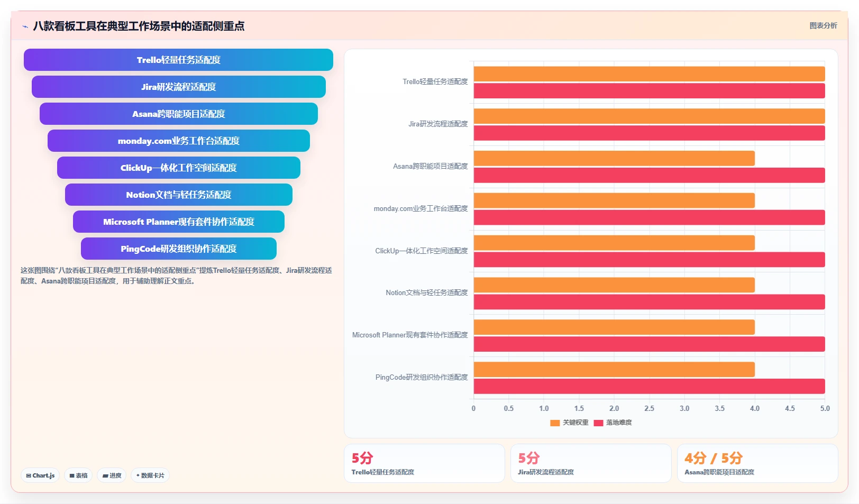Click the orange Jira关键权重 chart bar

649,116
